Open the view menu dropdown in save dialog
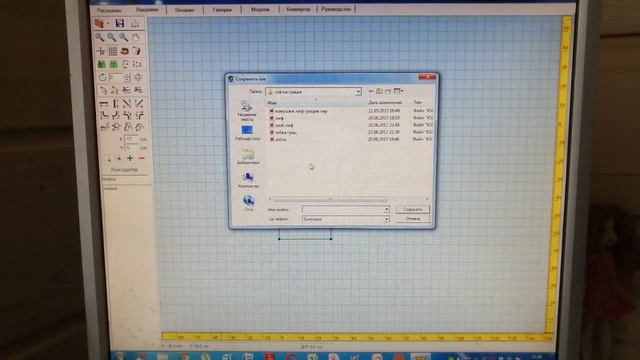 click(398, 91)
